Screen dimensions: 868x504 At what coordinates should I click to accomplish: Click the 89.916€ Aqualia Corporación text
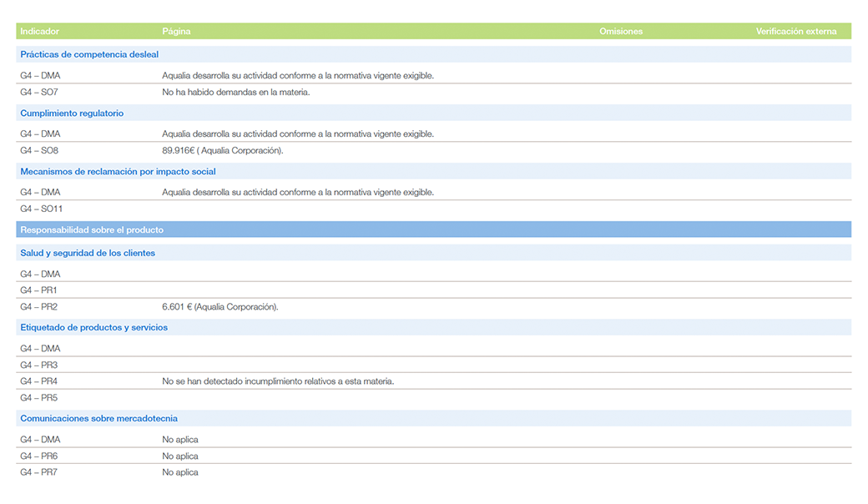point(222,151)
